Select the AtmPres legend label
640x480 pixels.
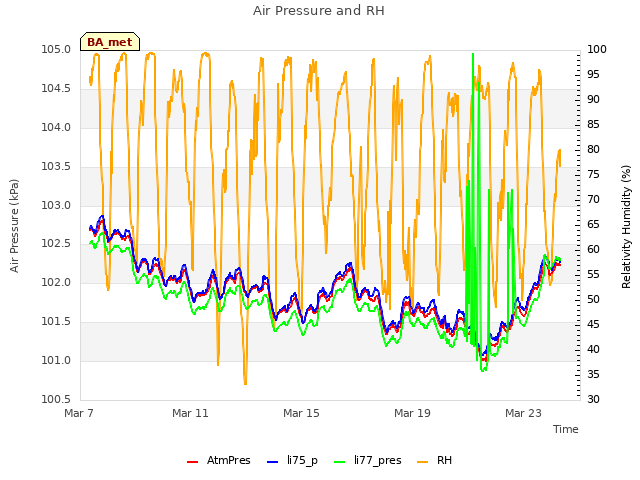229,460
